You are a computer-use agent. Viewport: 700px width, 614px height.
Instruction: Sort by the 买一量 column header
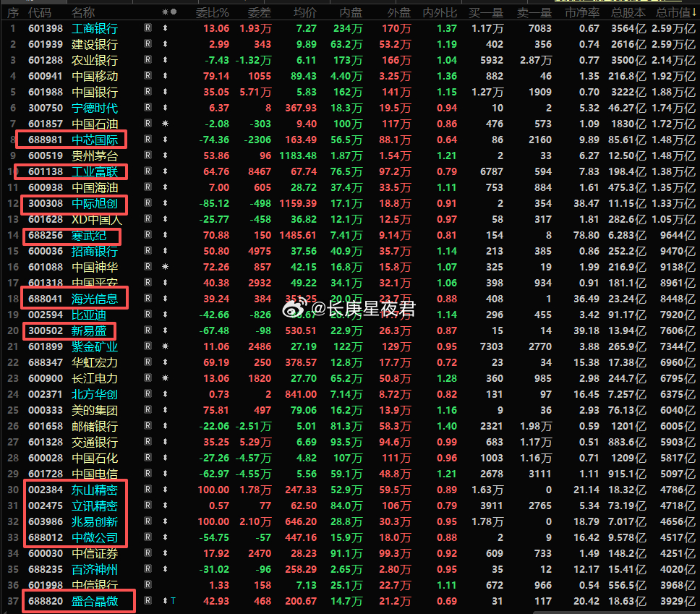click(x=486, y=12)
